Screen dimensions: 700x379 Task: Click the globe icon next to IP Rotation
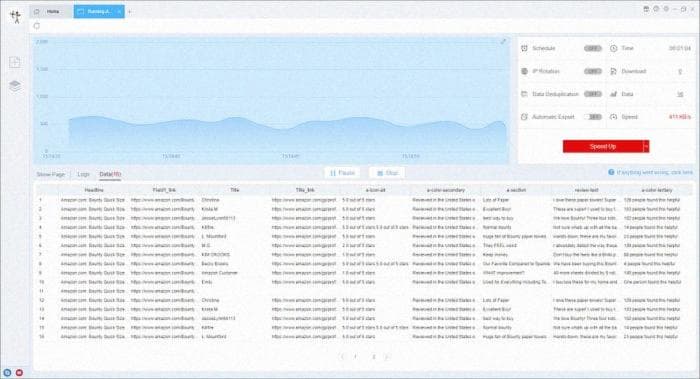click(x=525, y=71)
